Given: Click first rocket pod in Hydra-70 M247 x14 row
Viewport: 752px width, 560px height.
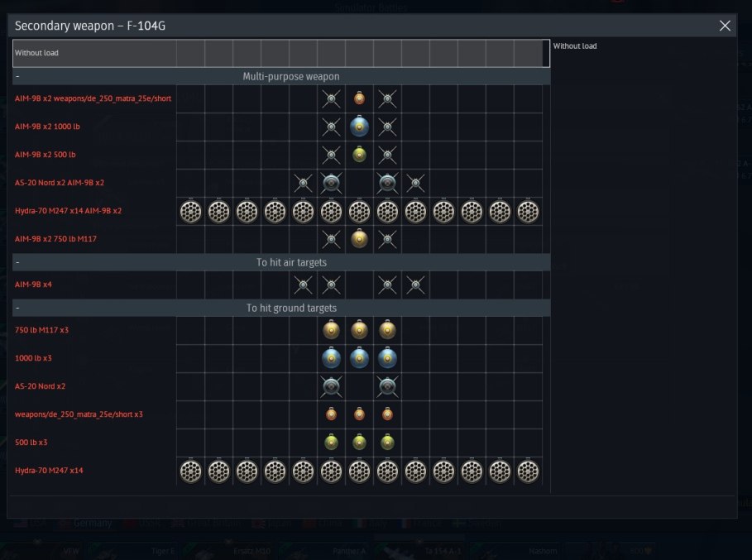Looking at the screenshot, I should click(191, 471).
